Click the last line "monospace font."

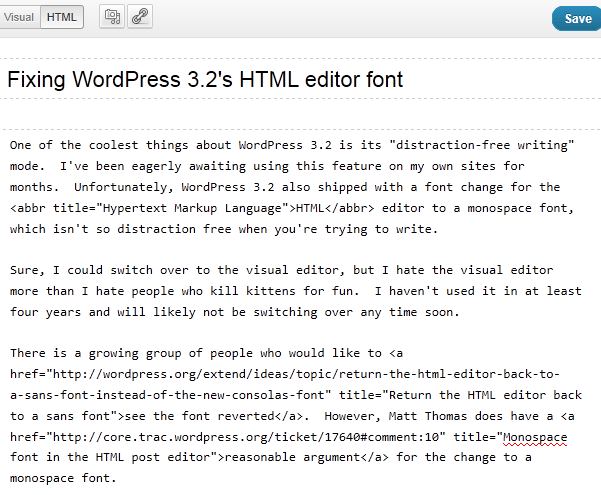(63, 479)
